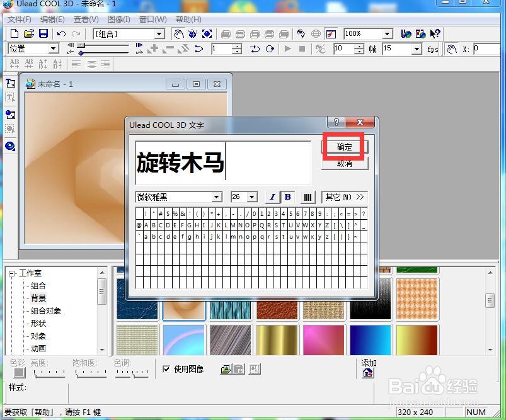
Task: Select the pink gradient background thumbnail
Action: tap(323, 340)
